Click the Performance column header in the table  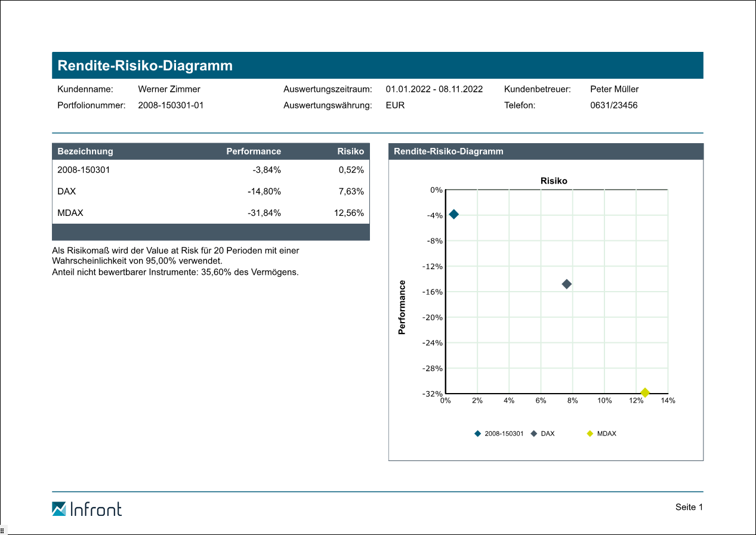click(x=253, y=151)
